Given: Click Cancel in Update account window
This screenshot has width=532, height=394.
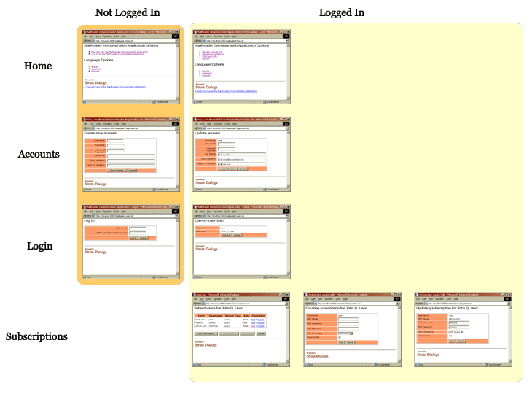Looking at the screenshot, I should click(x=243, y=169).
